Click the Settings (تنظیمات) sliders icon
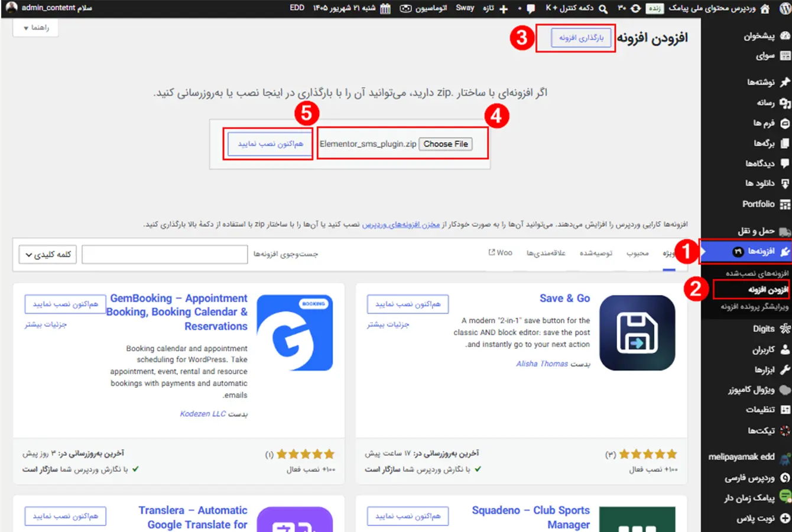The width and height of the screenshot is (792, 532). point(785,410)
